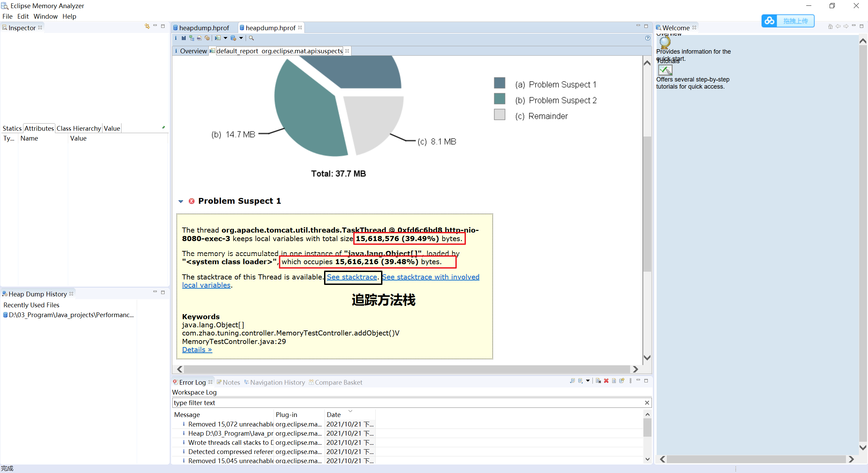868x473 pixels.
Task: Minimize the heapdump editor area
Action: pyautogui.click(x=638, y=25)
